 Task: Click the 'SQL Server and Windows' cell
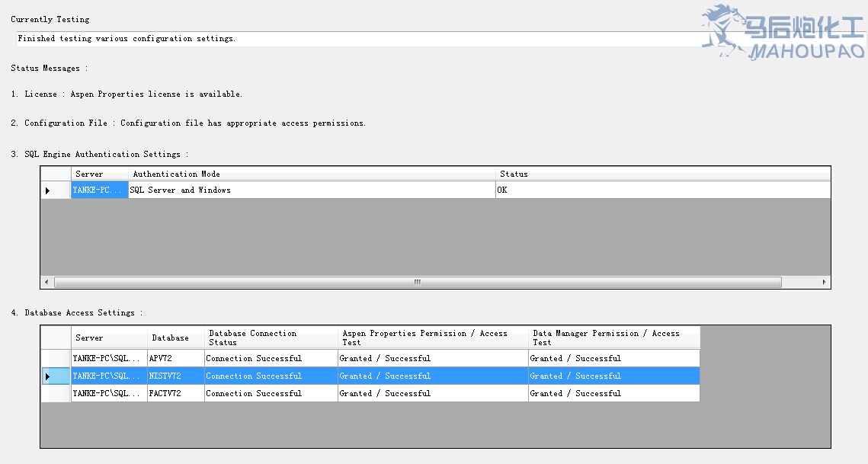click(312, 190)
